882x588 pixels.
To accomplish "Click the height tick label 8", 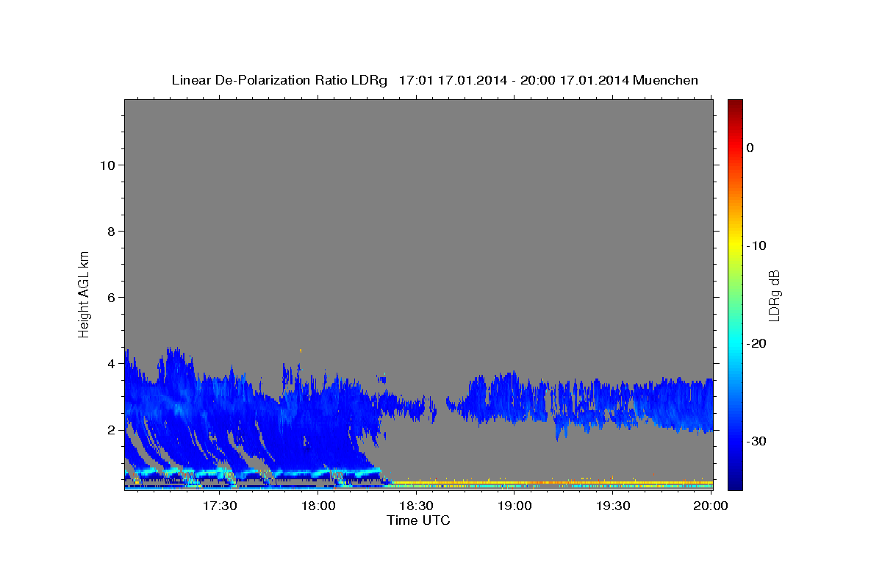I will coord(111,232).
